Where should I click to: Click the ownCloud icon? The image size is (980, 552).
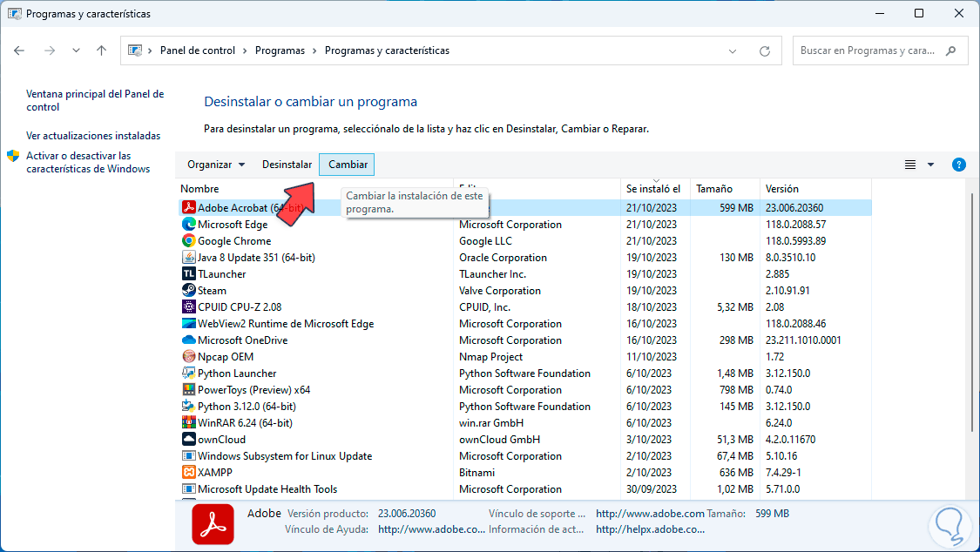click(188, 439)
